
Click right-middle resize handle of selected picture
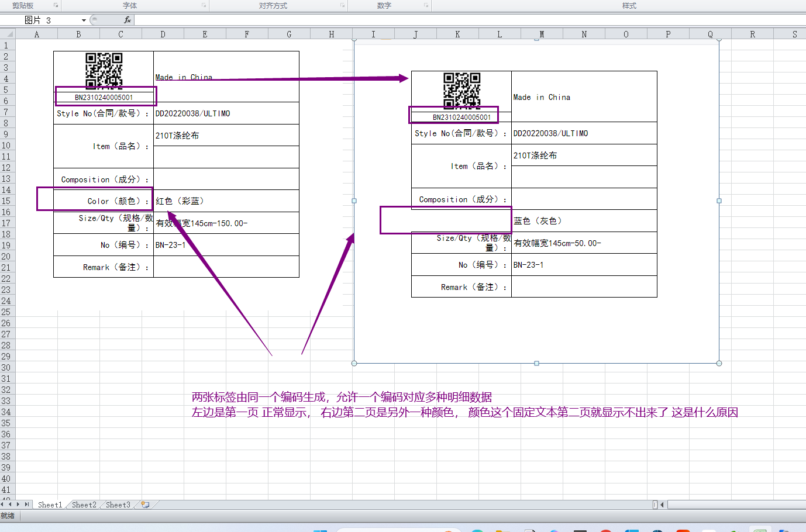pyautogui.click(x=719, y=201)
